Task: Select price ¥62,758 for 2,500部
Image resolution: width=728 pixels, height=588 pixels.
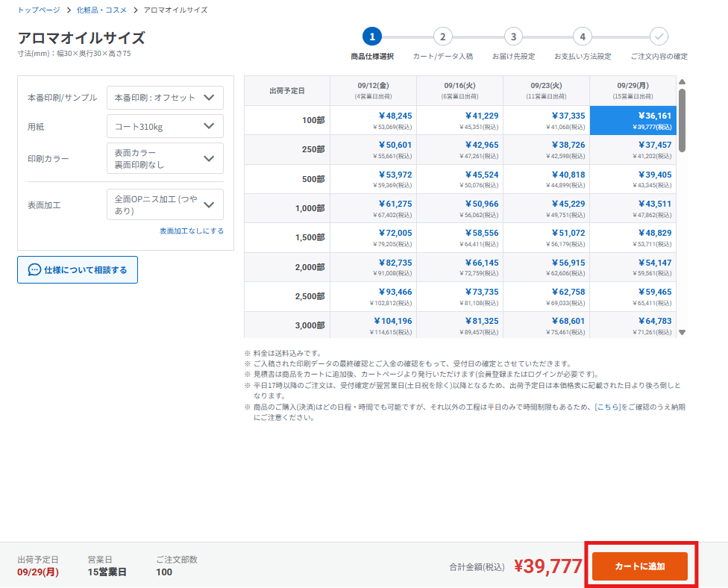Action: pyautogui.click(x=547, y=297)
